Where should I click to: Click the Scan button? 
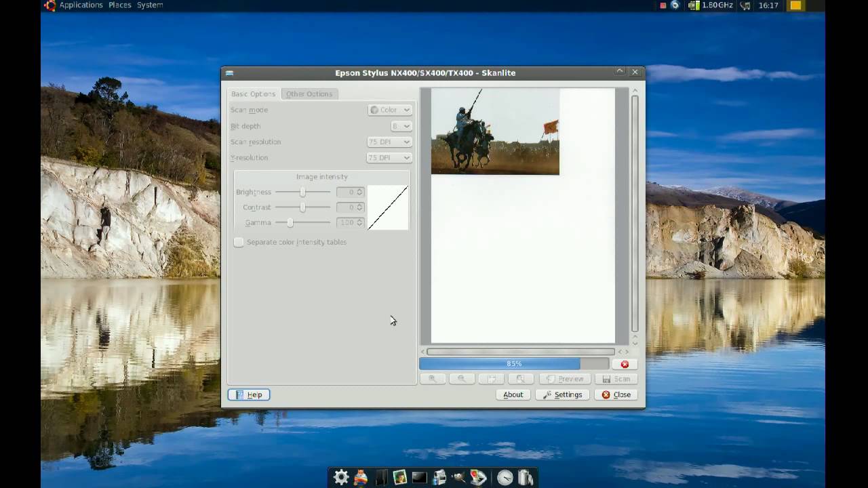[x=616, y=379]
